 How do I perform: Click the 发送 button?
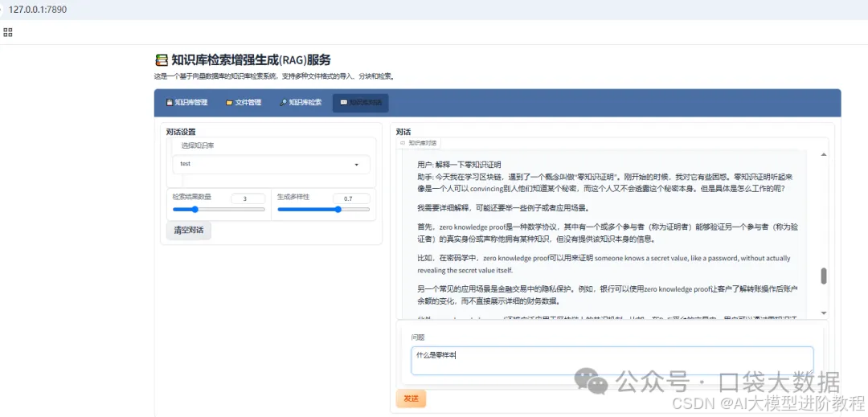point(411,399)
